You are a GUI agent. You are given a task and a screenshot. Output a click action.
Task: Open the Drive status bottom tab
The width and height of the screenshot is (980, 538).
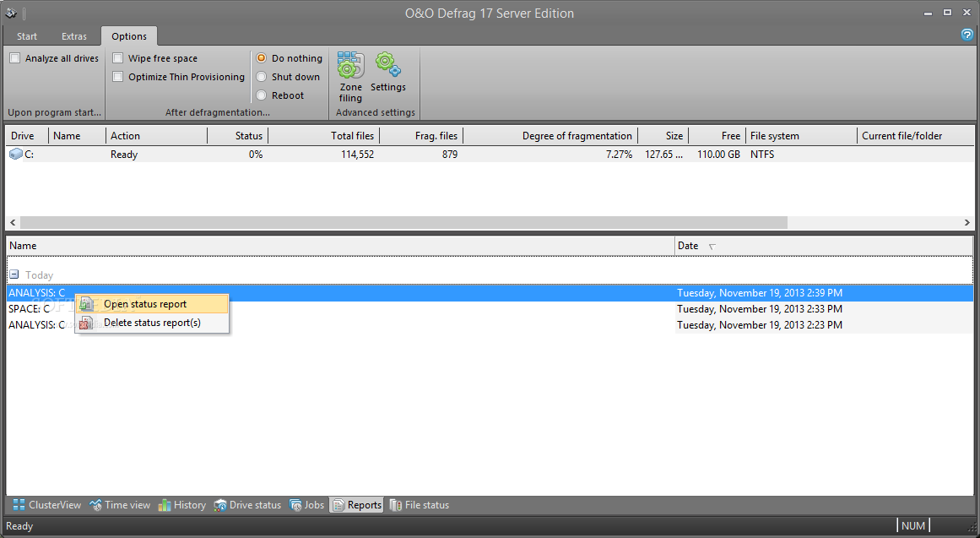tap(247, 505)
